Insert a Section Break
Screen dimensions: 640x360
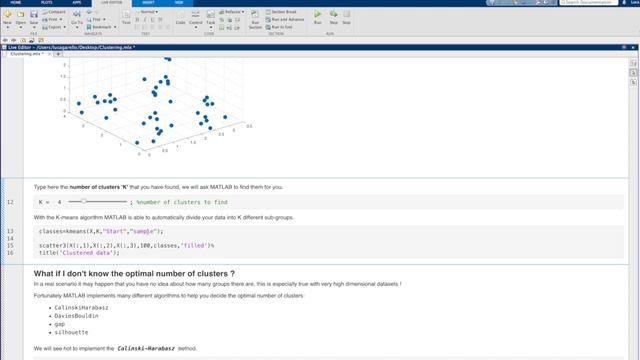[281, 12]
